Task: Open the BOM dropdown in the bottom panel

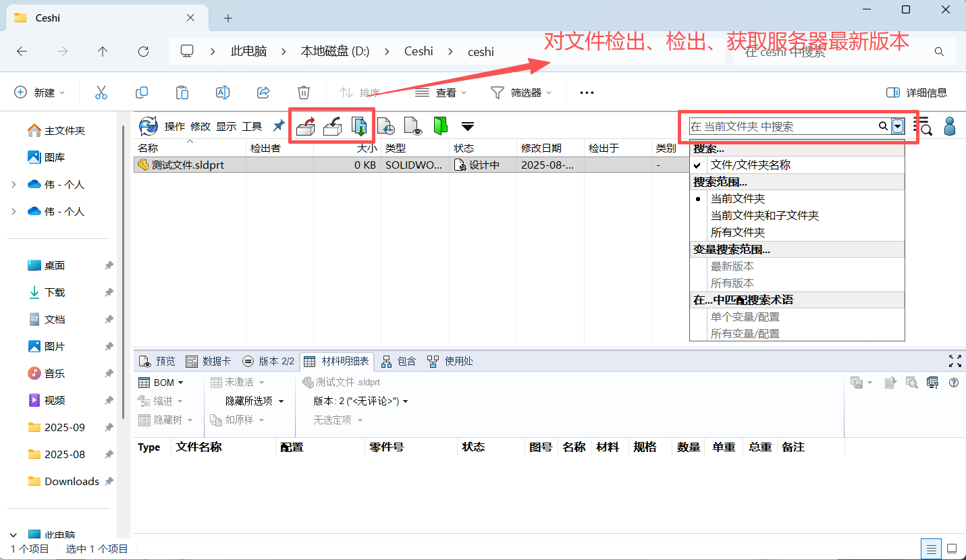Action: (x=161, y=383)
